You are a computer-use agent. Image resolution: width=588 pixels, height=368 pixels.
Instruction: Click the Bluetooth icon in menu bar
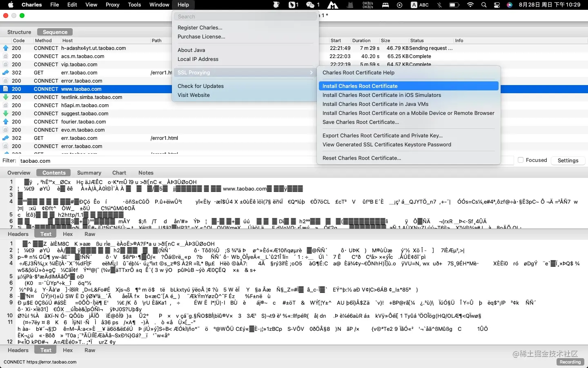tap(439, 5)
